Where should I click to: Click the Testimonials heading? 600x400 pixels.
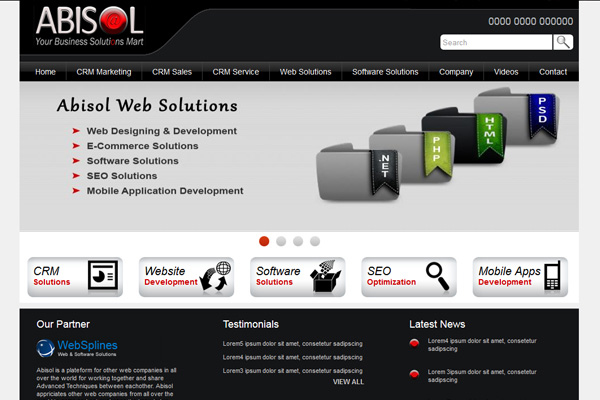(x=251, y=324)
